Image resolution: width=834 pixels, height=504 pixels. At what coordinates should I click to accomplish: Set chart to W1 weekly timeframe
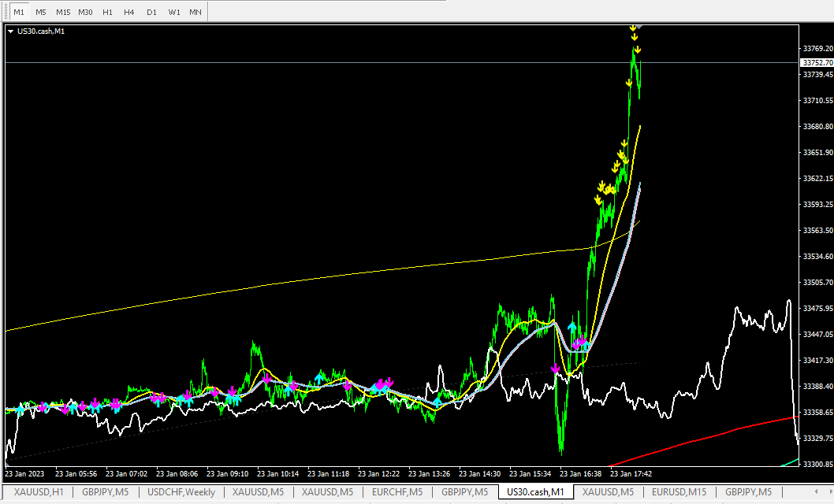(x=174, y=12)
